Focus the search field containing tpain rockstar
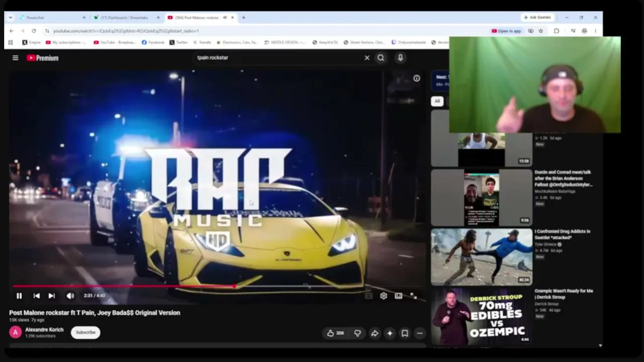 pyautogui.click(x=277, y=58)
